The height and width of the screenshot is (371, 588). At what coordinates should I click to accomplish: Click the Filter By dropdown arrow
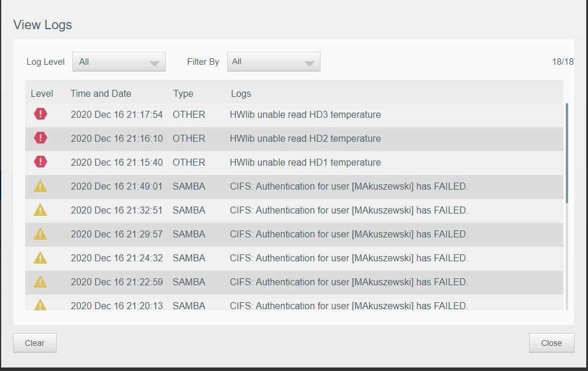[309, 63]
